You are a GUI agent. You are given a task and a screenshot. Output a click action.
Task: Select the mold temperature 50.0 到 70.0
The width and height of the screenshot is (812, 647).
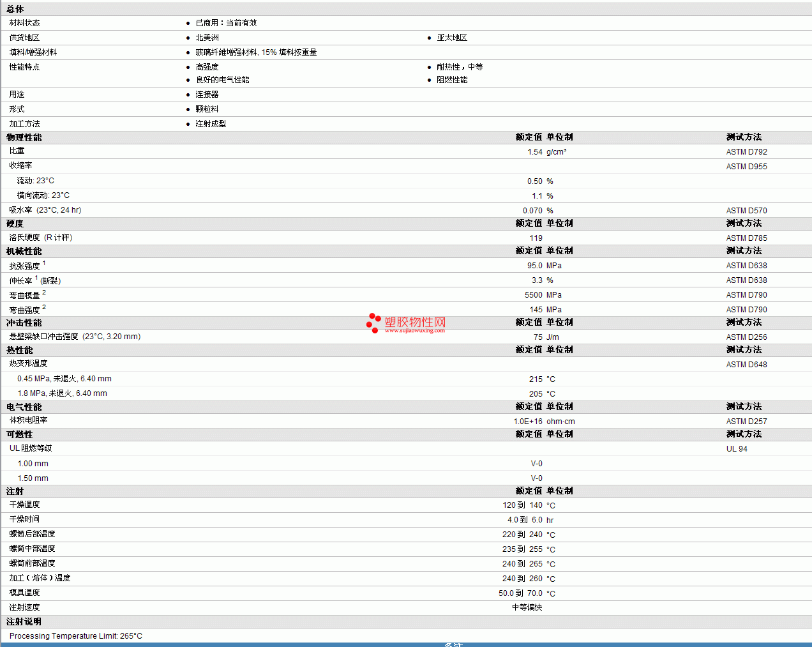click(520, 593)
